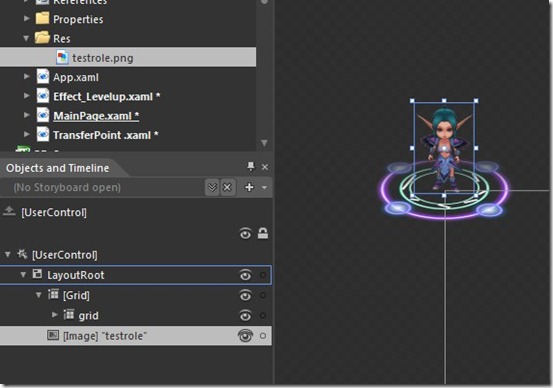Pin the Objects and Timeline panel
The image size is (553, 388).
coord(250,166)
